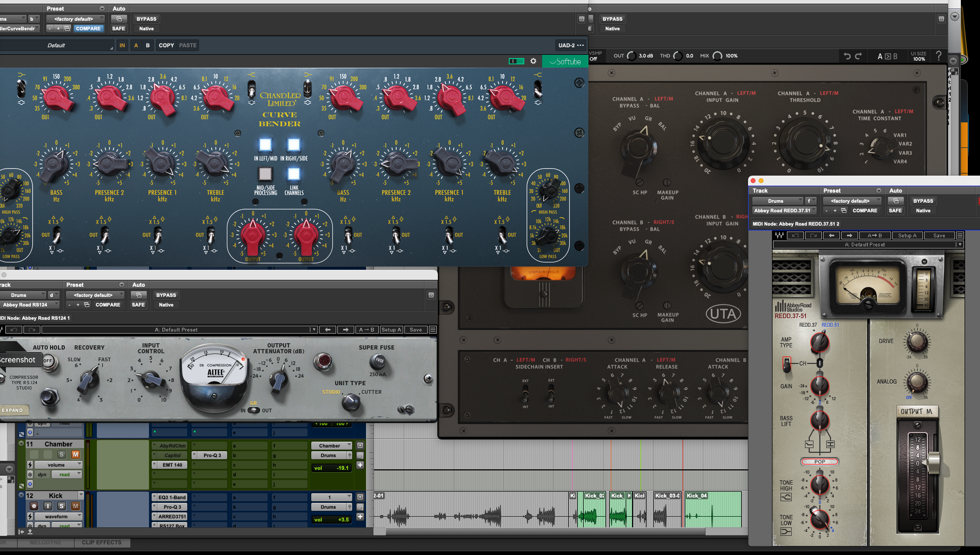This screenshot has height=555, width=980.
Task: Click Waves logo in REDD.37-51 toolbar
Action: tap(779, 235)
